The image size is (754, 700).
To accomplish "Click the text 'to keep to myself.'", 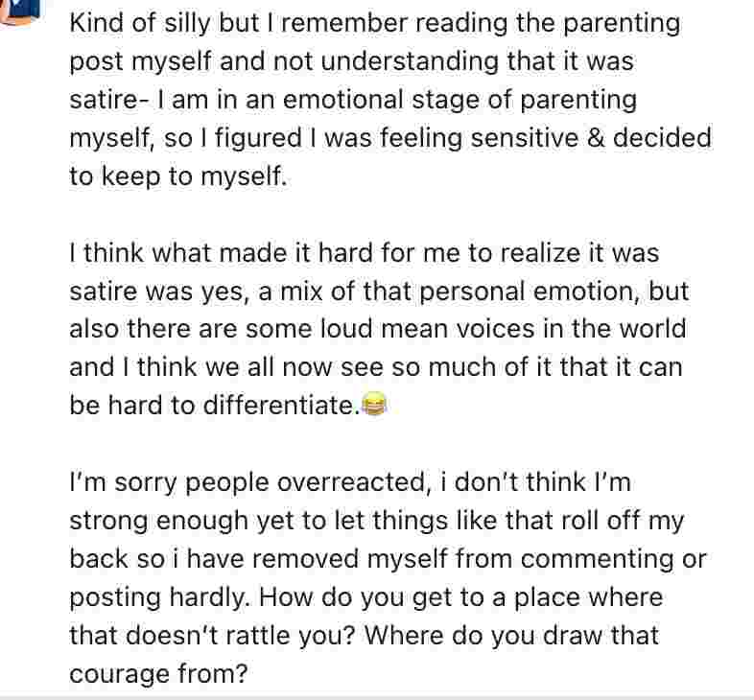I will point(177,176).
